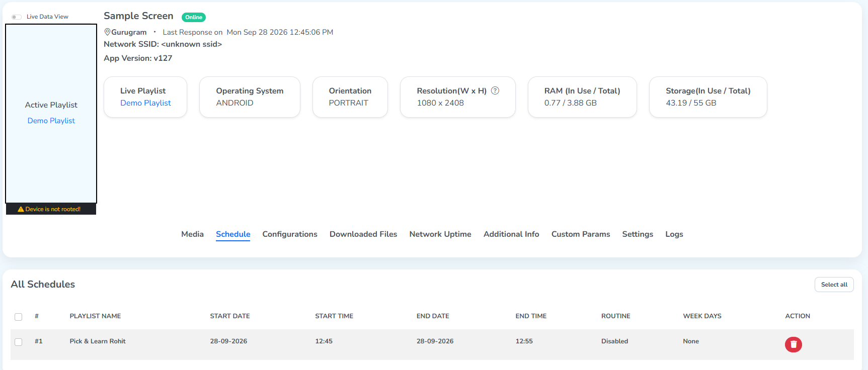Click the Disabled routine value
Viewport: 868px width, 370px height.
[614, 341]
